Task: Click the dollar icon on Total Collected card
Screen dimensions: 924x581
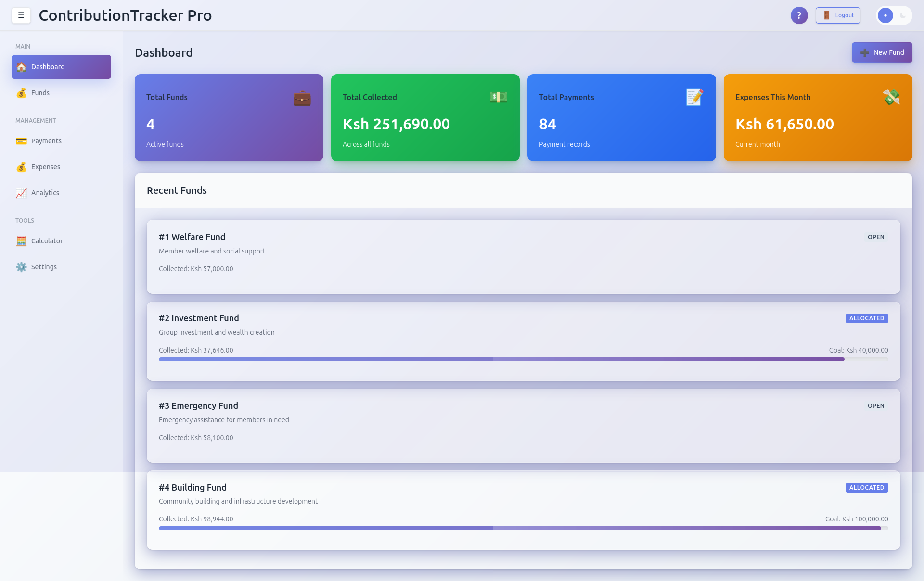Action: click(498, 97)
